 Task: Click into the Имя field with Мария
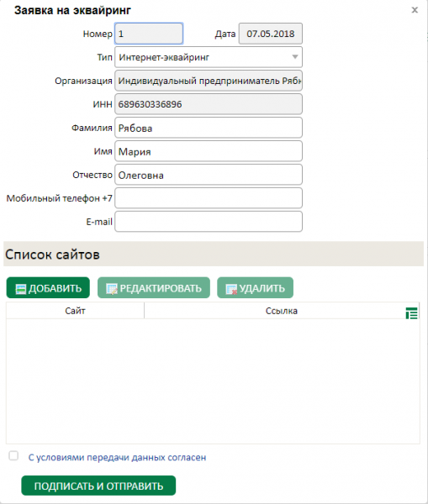click(209, 151)
